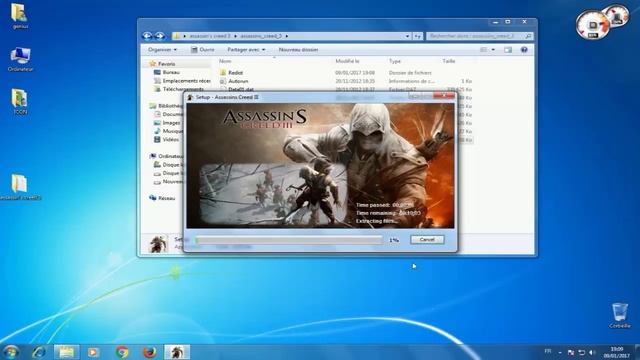Go forward in Explorer window
This screenshot has width=640, height=360.
click(x=160, y=36)
